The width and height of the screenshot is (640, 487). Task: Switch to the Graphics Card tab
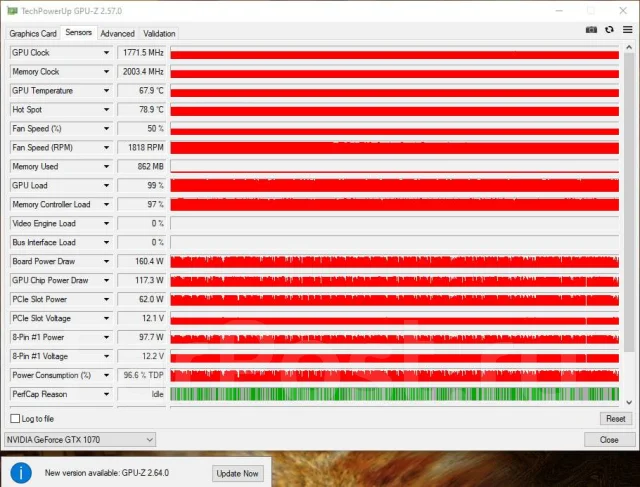coord(33,33)
